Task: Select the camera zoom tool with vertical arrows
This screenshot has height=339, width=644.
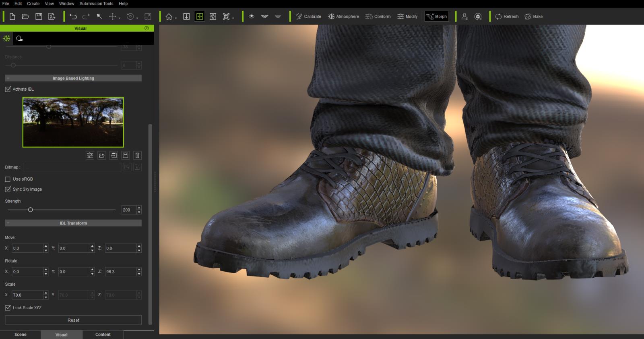Action: tap(186, 17)
